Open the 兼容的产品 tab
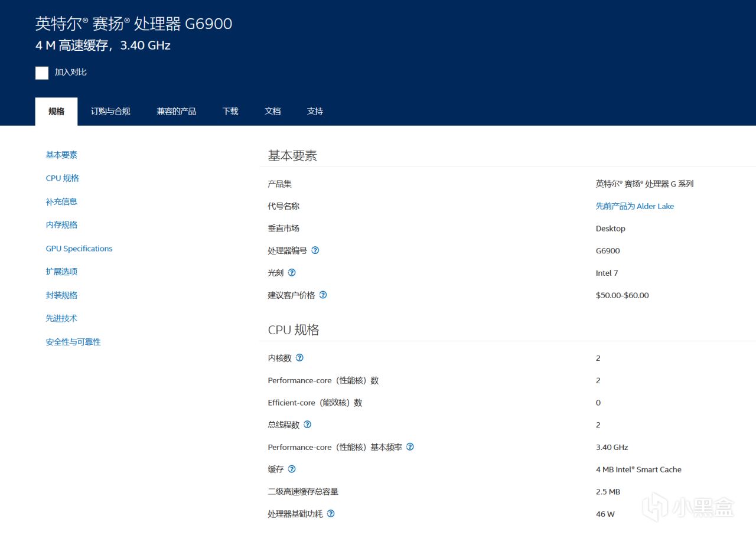Screen dimensions: 756x535 pos(177,112)
